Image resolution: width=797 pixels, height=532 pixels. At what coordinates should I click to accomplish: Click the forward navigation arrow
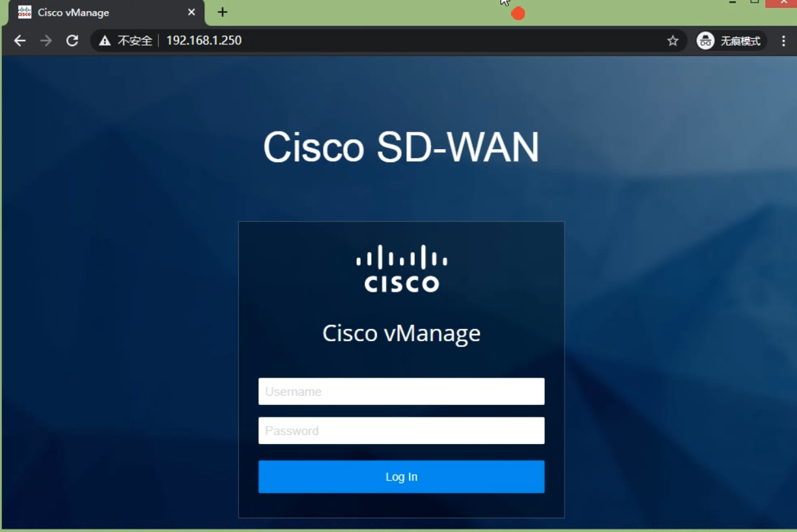(46, 41)
